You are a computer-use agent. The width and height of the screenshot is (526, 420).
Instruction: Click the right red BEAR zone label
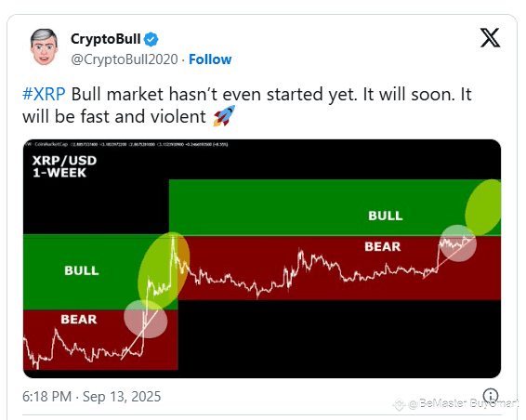click(383, 246)
